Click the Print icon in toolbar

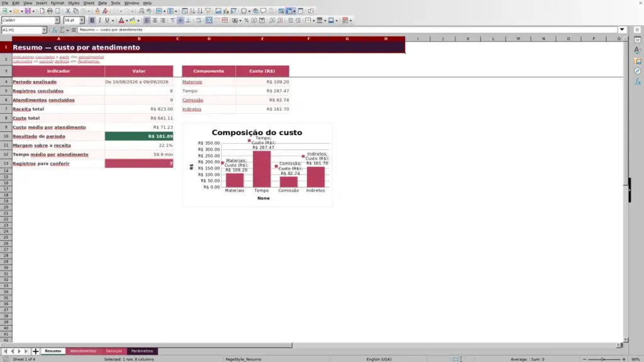click(x=50, y=11)
